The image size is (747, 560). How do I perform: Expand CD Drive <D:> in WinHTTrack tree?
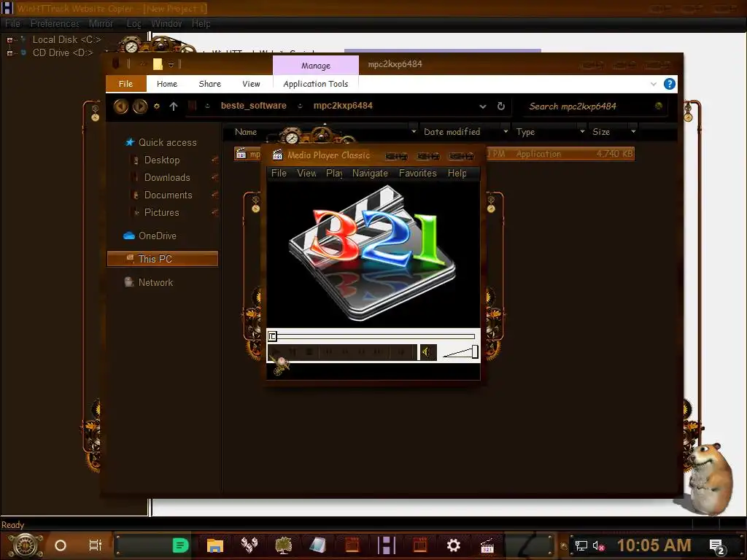(x=9, y=52)
